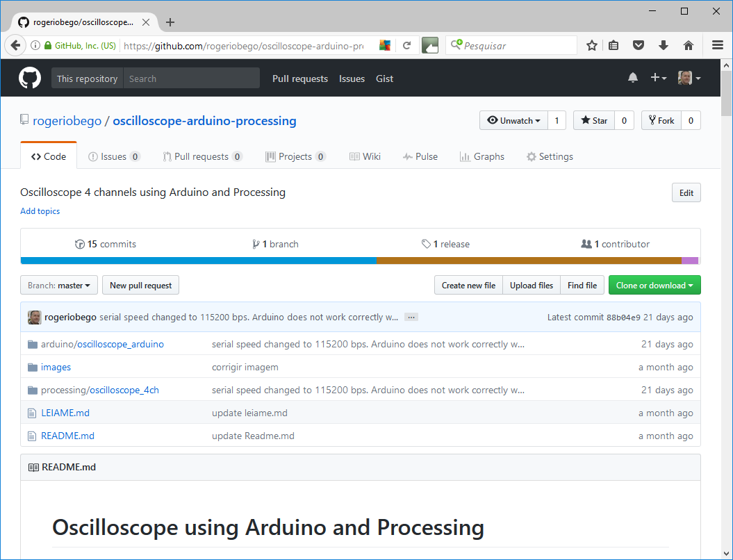
Task: Click the branch icon beside 1 branch
Action: tap(256, 244)
